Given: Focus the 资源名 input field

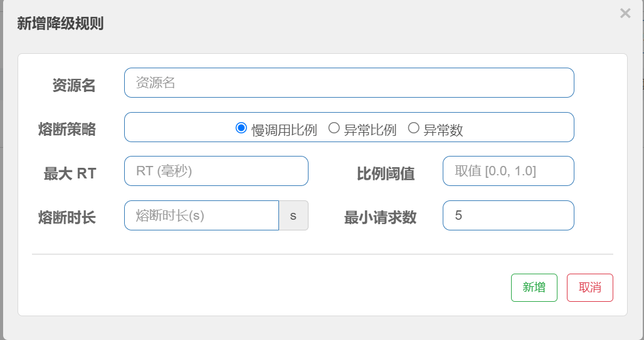Looking at the screenshot, I should point(349,83).
